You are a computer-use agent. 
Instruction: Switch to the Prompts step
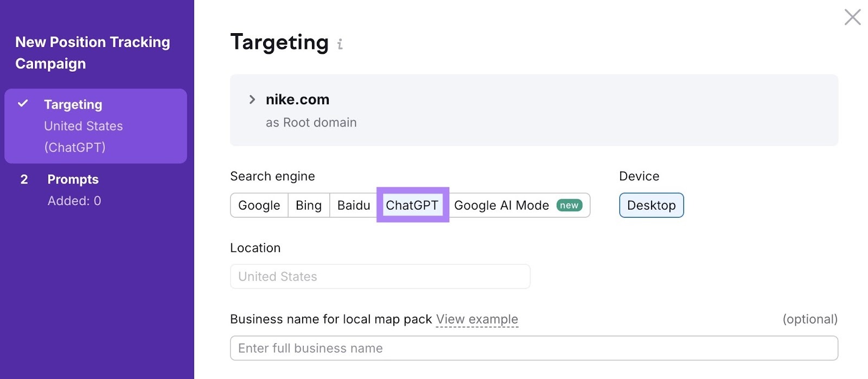point(73,179)
